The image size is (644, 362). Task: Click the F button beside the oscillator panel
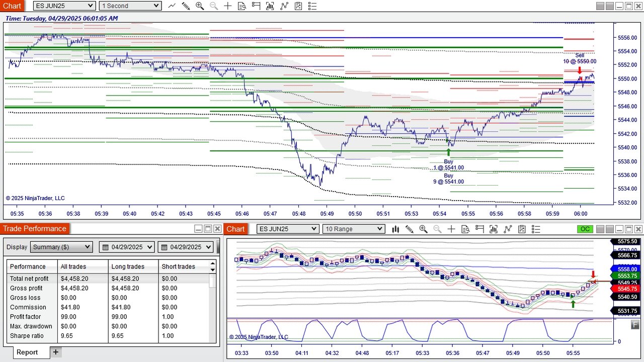pos(636,325)
